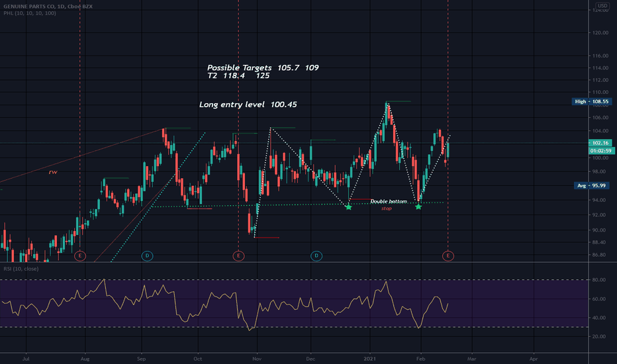
Task: Click the earnings E marker in late October
Action: 238,255
